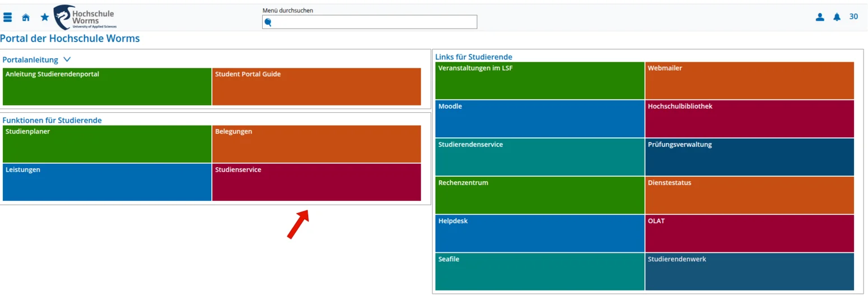Collapse the Portalanleitung section chevron
868x295 pixels.
67,59
